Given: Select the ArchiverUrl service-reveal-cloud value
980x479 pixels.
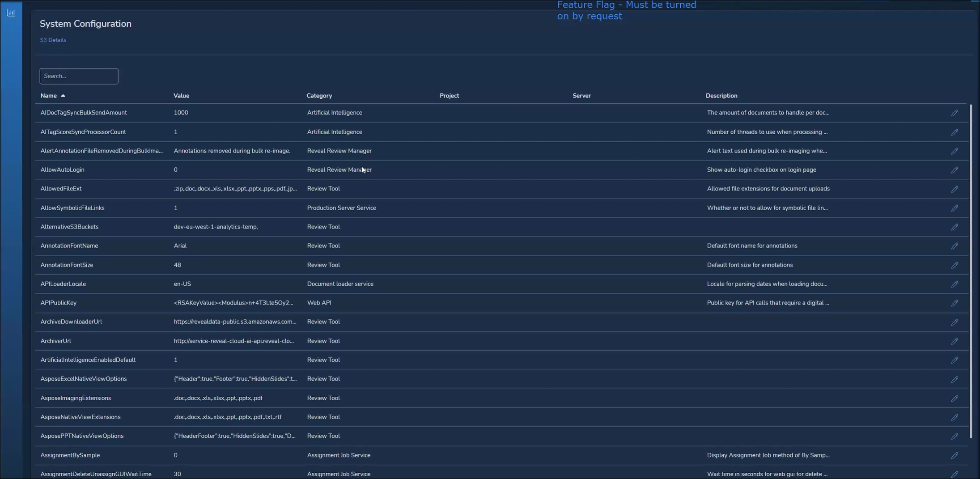Looking at the screenshot, I should click(x=233, y=341).
